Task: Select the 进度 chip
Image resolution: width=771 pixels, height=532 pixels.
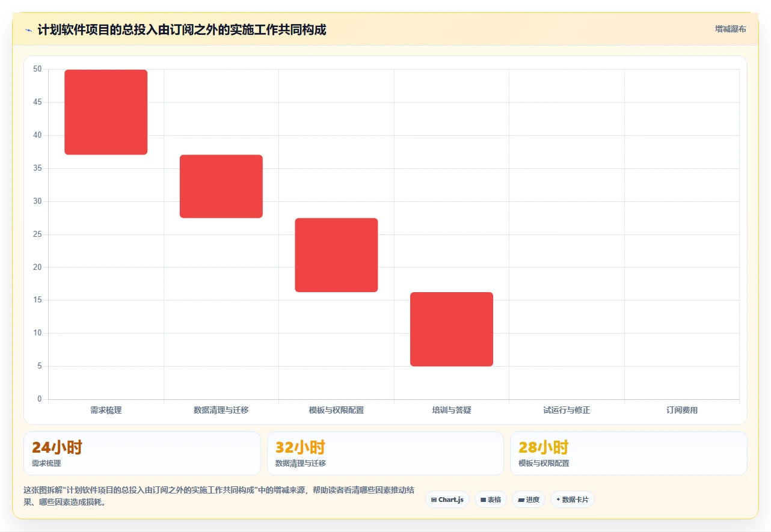Action: (x=529, y=500)
